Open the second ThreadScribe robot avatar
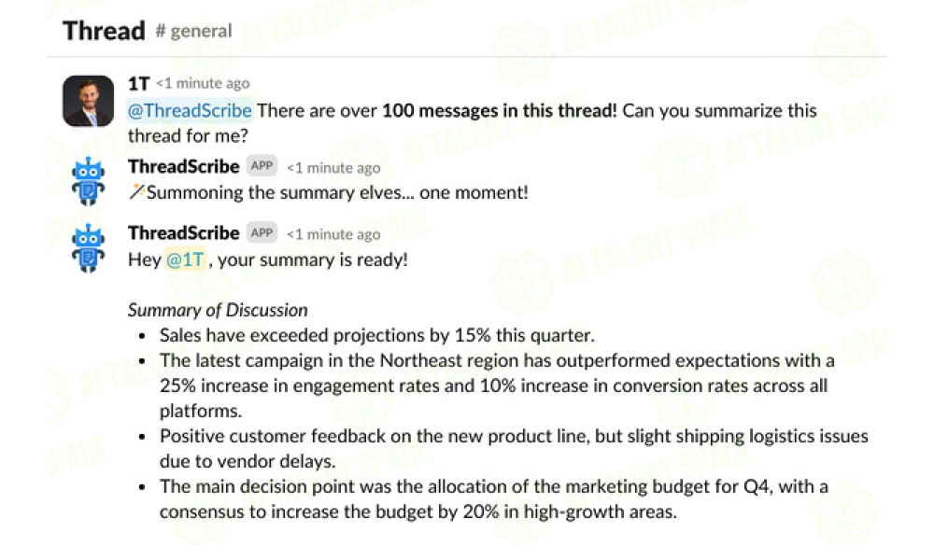934x560 pixels. (88, 248)
